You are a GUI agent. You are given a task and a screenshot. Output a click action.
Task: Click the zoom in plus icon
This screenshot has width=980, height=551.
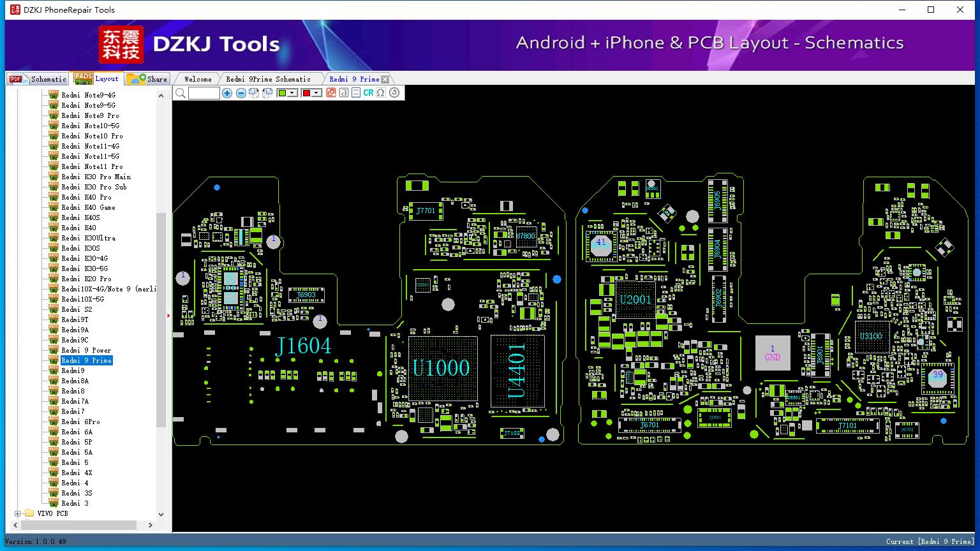(x=227, y=93)
